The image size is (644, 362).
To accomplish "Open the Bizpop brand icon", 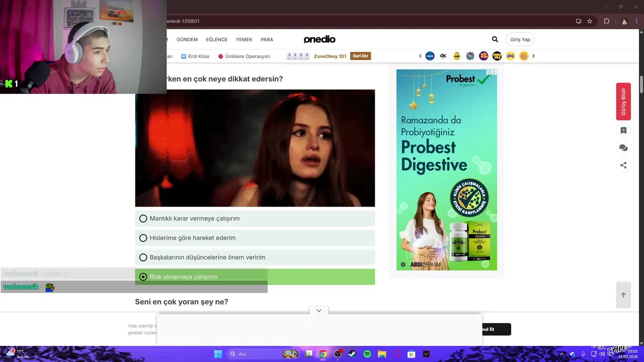I will tap(484, 56).
